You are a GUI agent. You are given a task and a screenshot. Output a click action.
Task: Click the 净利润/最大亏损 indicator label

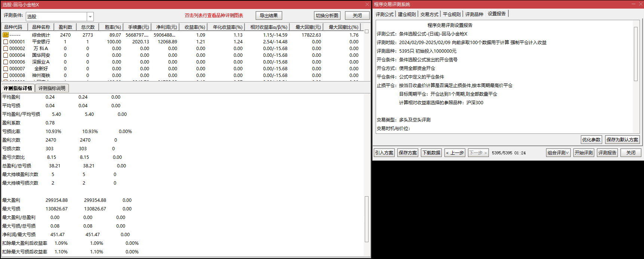click(x=19, y=234)
